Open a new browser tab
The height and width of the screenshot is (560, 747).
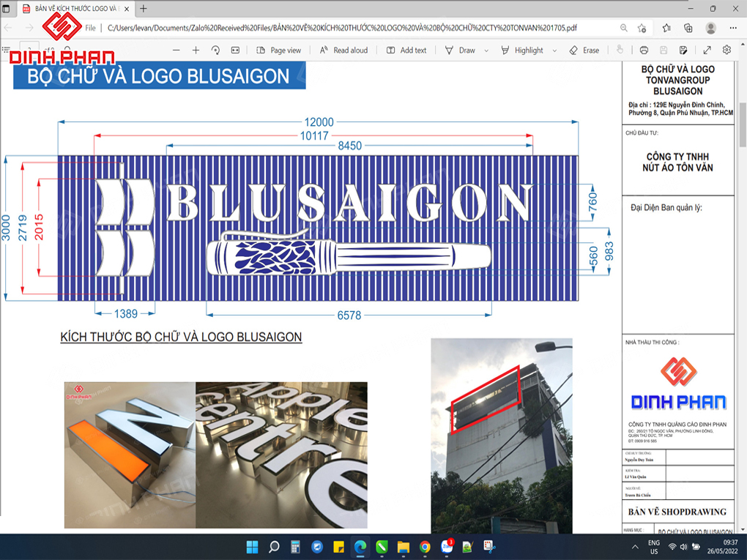click(144, 9)
